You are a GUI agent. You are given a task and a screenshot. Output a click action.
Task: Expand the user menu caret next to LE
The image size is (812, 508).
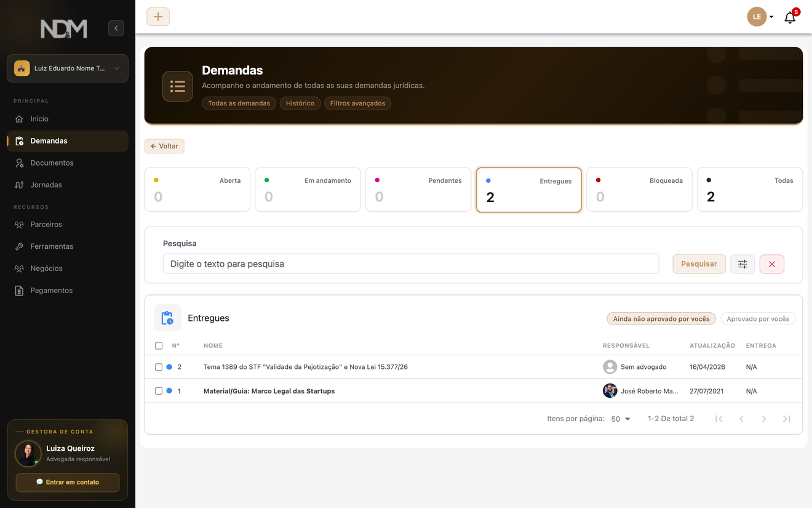(x=771, y=17)
